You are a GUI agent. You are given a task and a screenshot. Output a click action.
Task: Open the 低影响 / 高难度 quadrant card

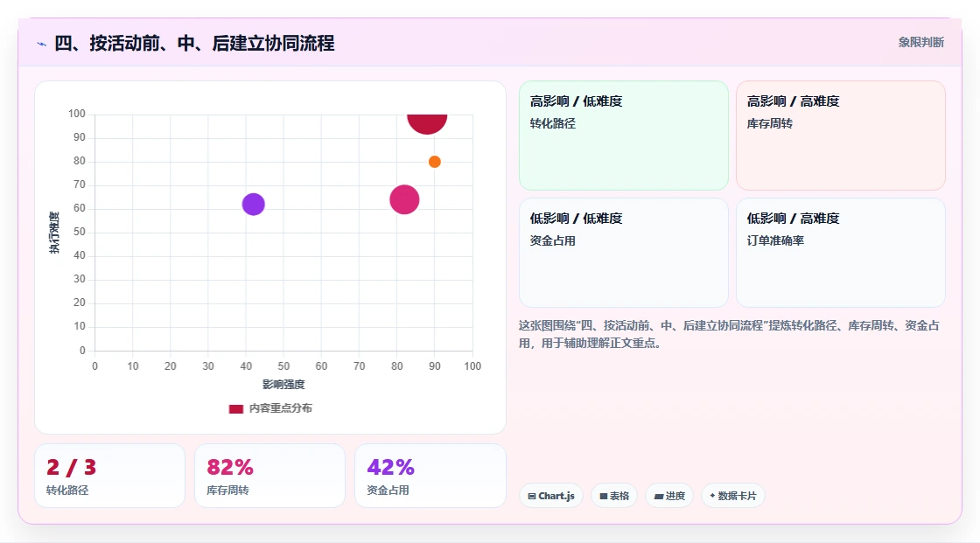pyautogui.click(x=841, y=253)
